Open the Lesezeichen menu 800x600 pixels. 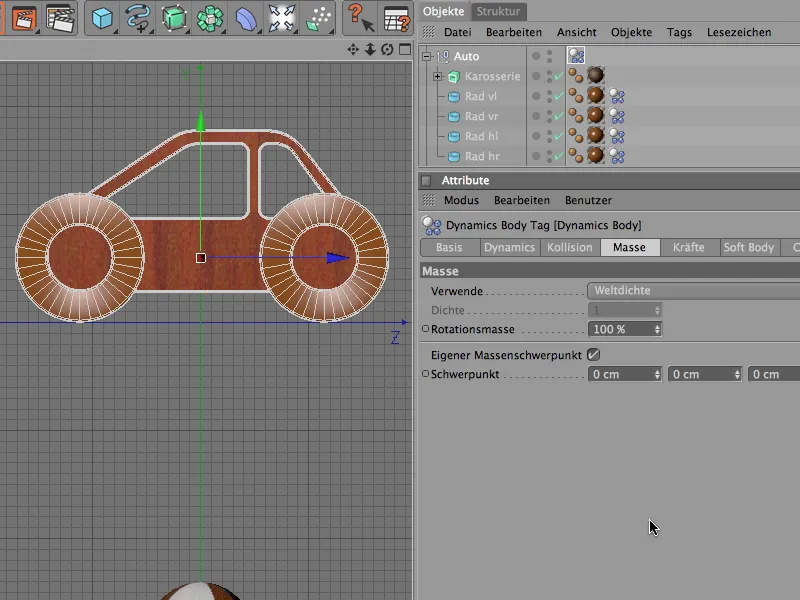click(738, 32)
